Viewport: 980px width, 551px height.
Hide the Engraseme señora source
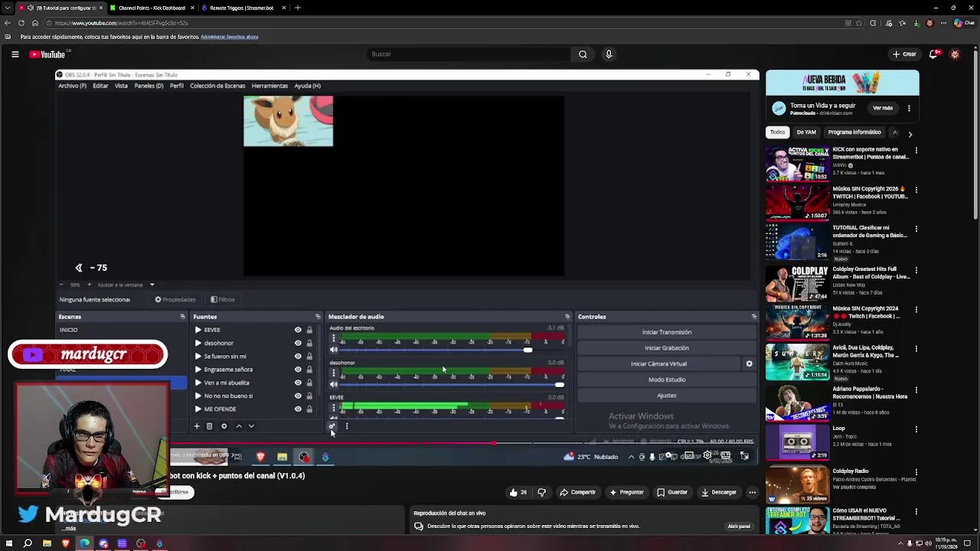coord(298,369)
